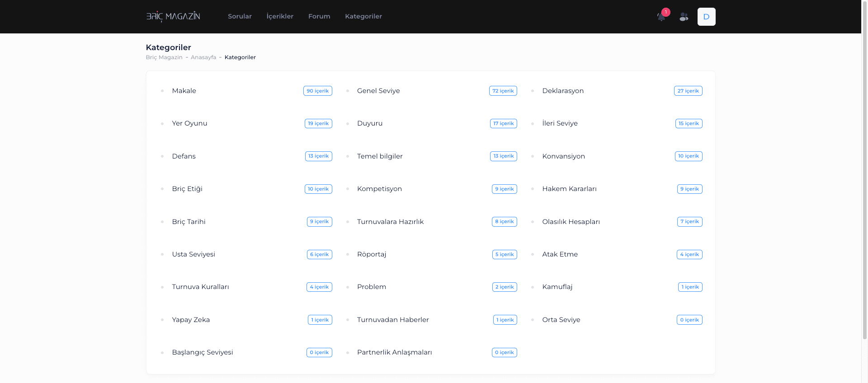Image resolution: width=868 pixels, height=383 pixels.
Task: Click the 13 içerik badge for Defans
Action: point(319,156)
